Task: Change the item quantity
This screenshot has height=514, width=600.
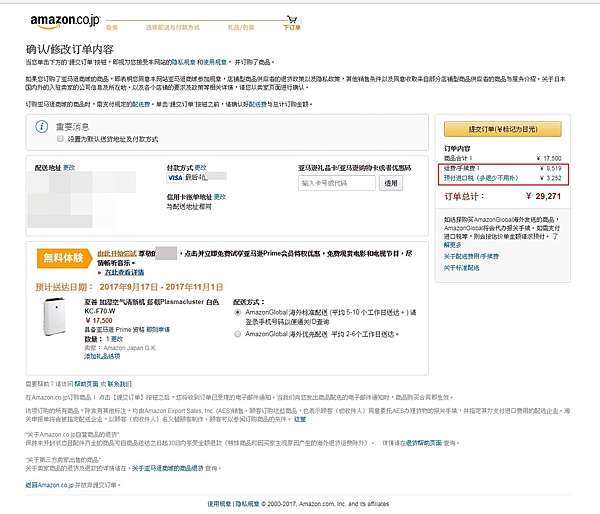Action: pos(118,339)
